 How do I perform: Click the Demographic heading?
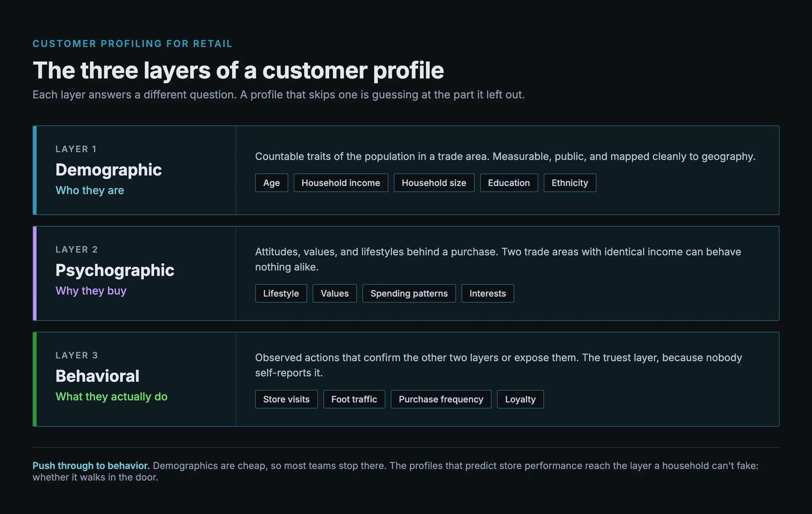coord(109,170)
